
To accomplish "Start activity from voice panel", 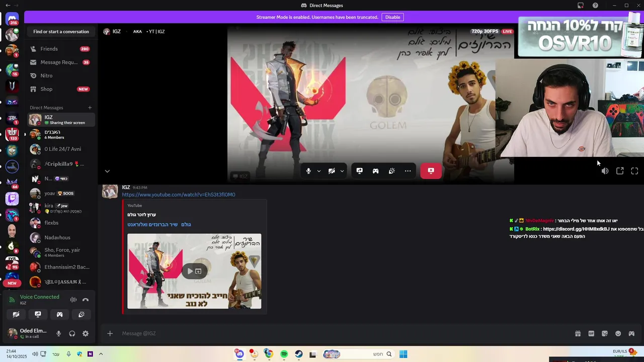I will 59,314.
